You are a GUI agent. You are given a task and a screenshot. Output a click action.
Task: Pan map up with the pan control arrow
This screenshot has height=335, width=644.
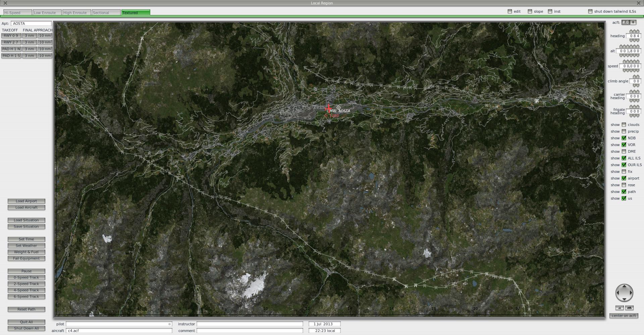624,287
